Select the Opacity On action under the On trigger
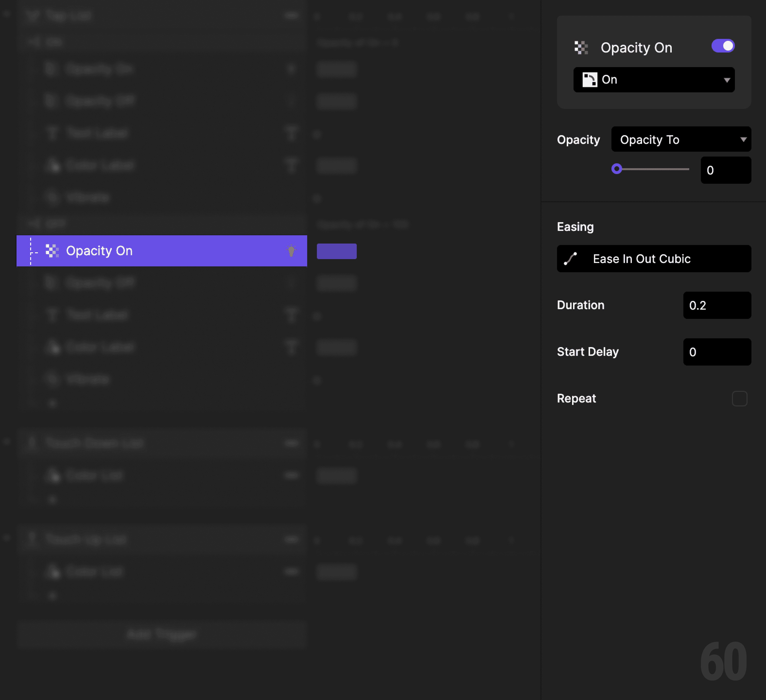766x700 pixels. (x=100, y=69)
